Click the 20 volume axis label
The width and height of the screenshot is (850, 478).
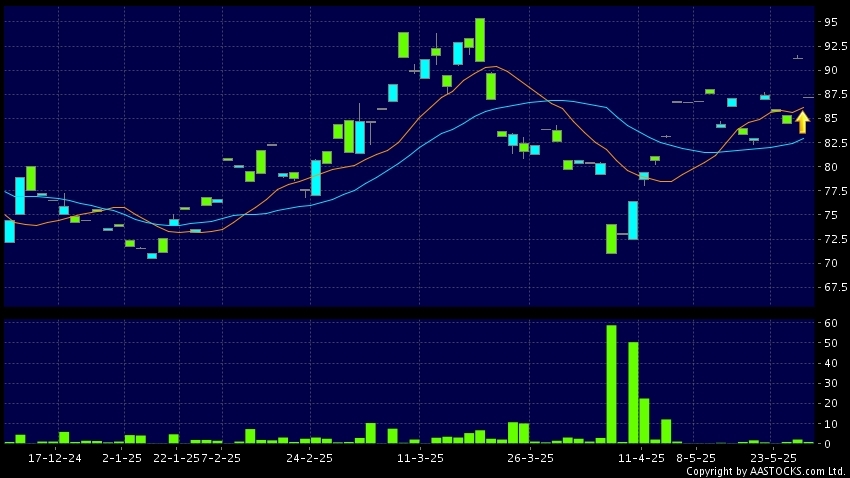830,404
